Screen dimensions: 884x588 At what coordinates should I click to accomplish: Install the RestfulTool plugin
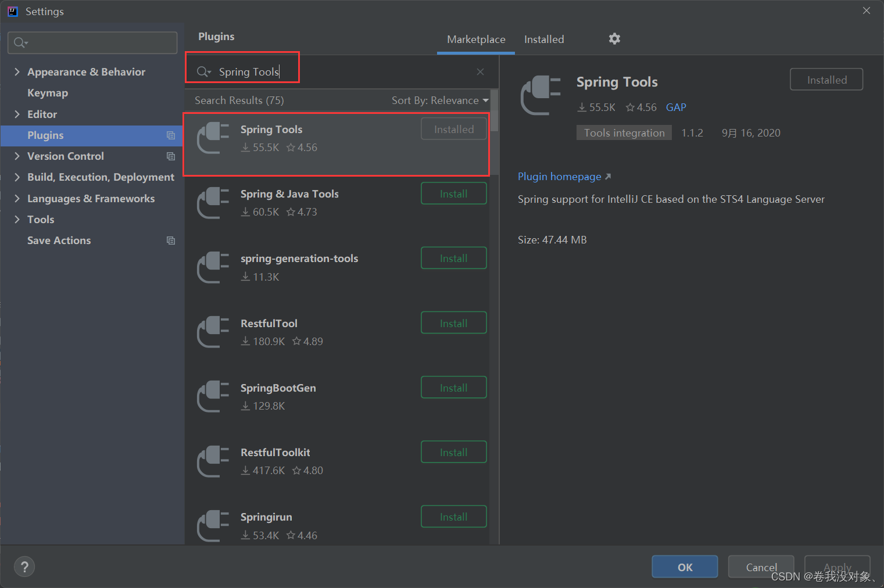453,323
